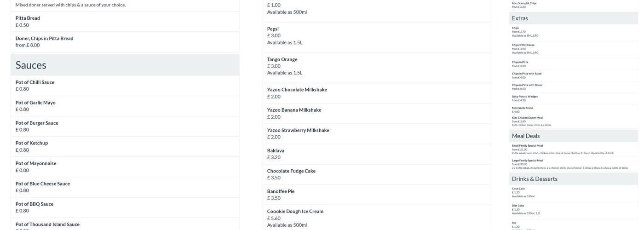Pick Coookie Dough Ice Cream
The image size is (644, 230).
295,212
